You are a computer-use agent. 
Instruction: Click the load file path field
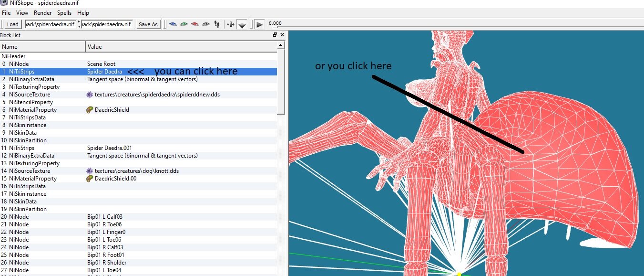(50, 24)
